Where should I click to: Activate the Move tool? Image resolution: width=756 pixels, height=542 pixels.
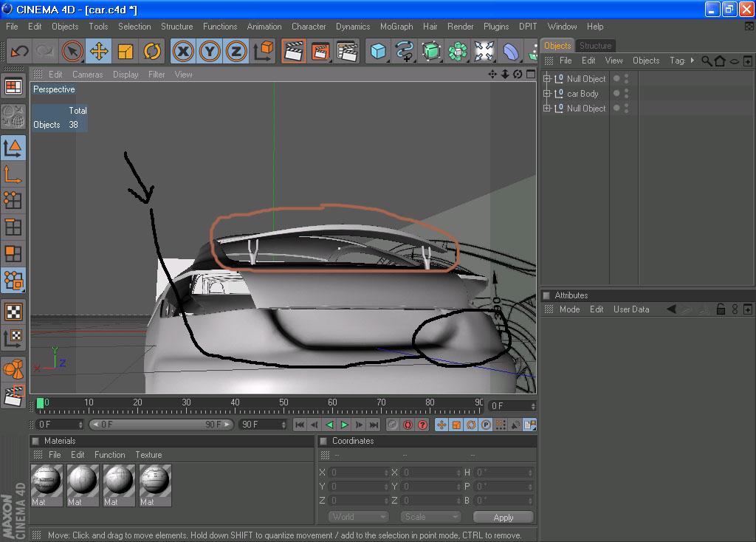coord(99,51)
